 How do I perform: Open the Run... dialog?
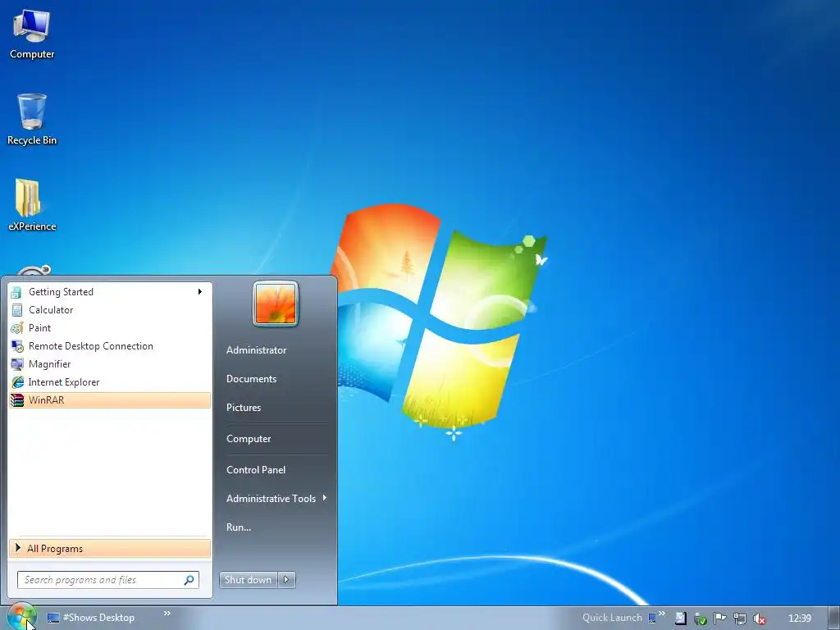pos(239,527)
